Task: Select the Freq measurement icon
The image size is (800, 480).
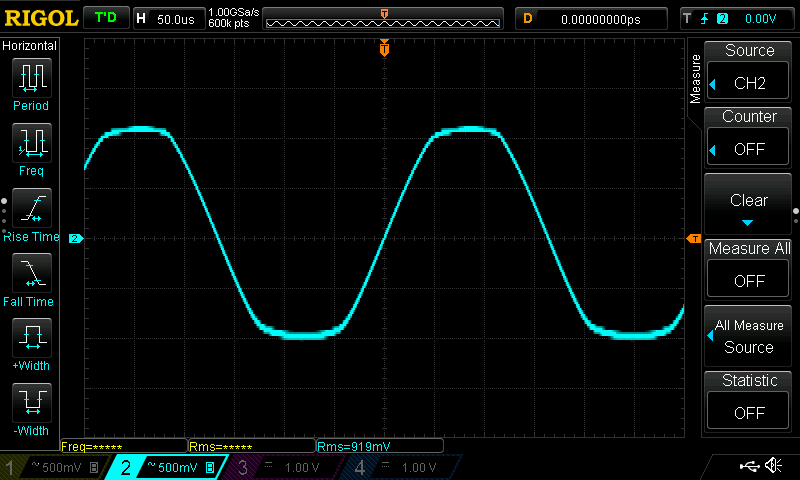Action: coord(31,145)
